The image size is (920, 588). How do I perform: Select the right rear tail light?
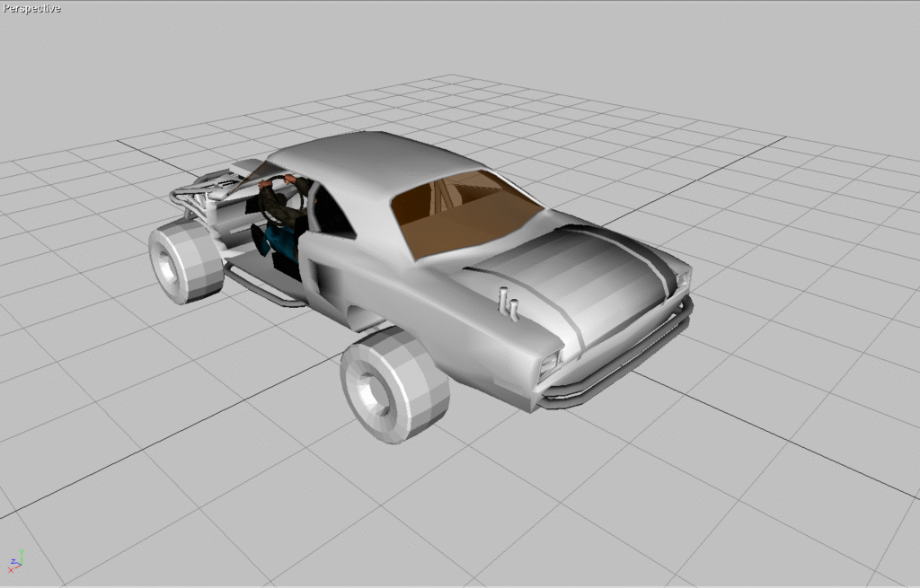click(x=681, y=281)
